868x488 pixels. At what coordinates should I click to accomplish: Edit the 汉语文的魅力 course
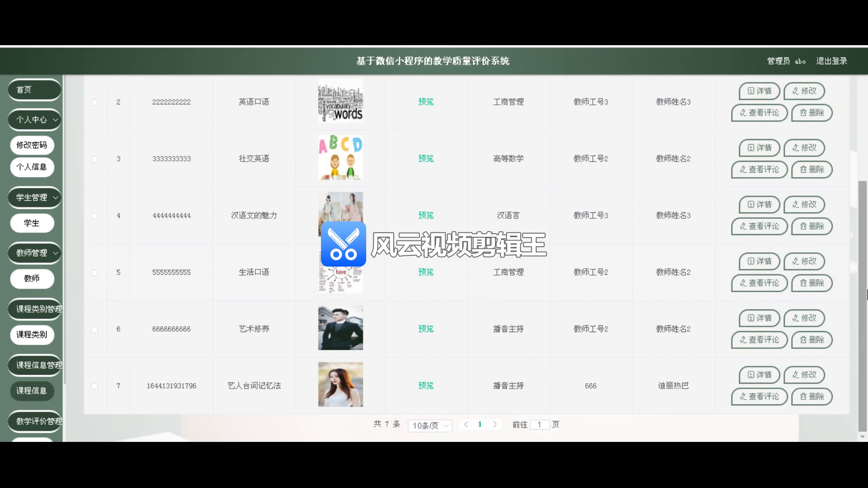pyautogui.click(x=804, y=205)
